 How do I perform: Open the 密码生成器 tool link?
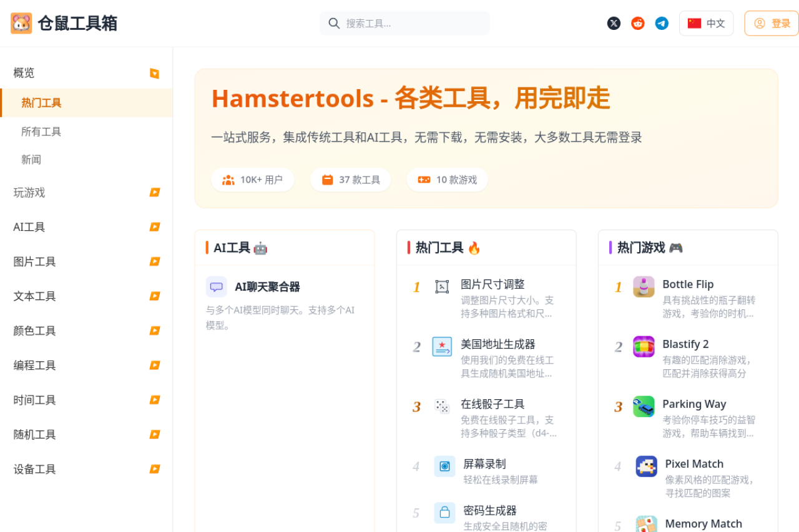coord(490,511)
